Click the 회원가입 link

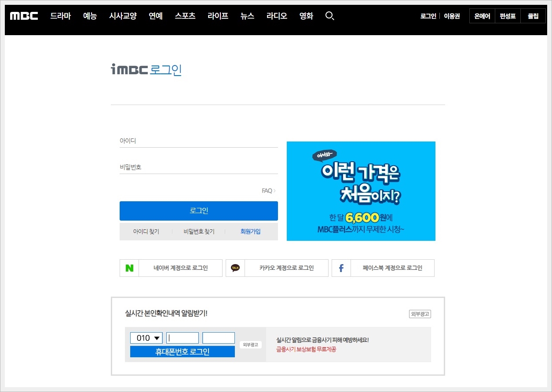(251, 232)
